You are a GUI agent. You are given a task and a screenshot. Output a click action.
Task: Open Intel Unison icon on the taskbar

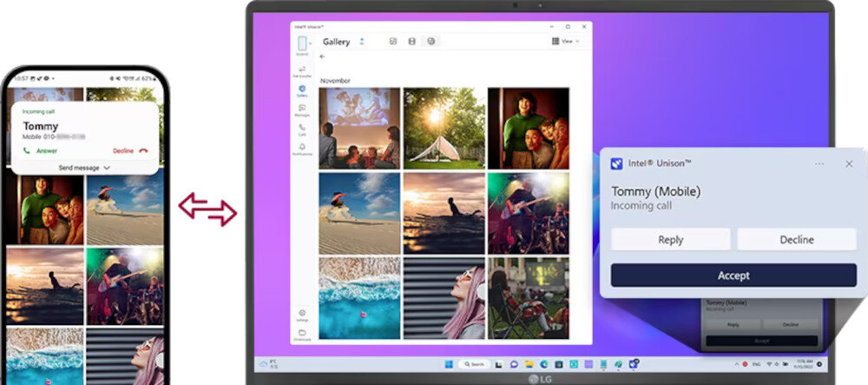(x=634, y=363)
